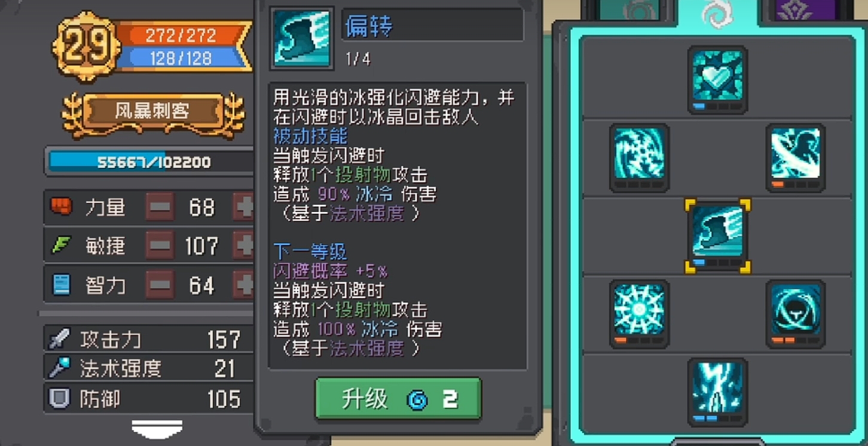Increase 智力 with the plus button

243,285
